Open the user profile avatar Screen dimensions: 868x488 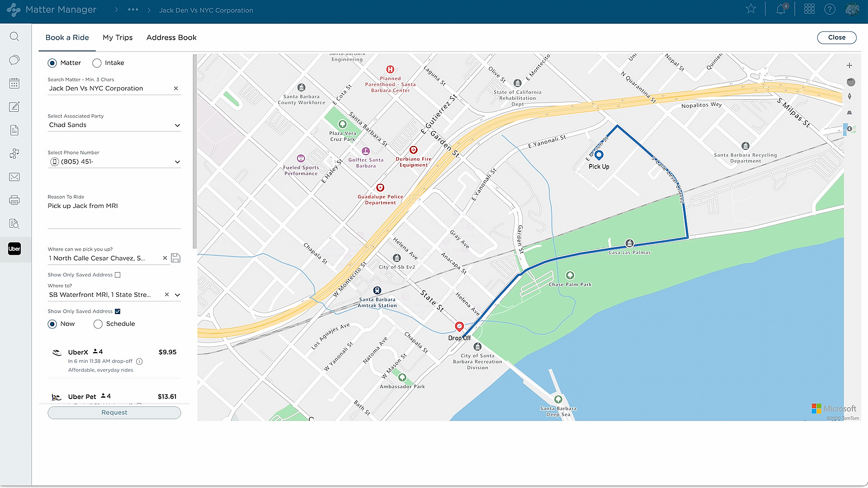tap(852, 9)
